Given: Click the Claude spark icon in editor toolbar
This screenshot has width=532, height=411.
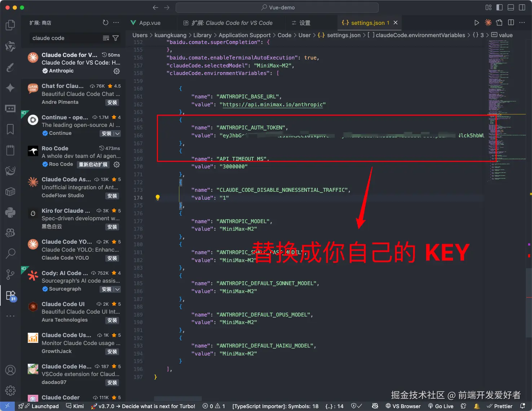Looking at the screenshot, I should tap(488, 23).
